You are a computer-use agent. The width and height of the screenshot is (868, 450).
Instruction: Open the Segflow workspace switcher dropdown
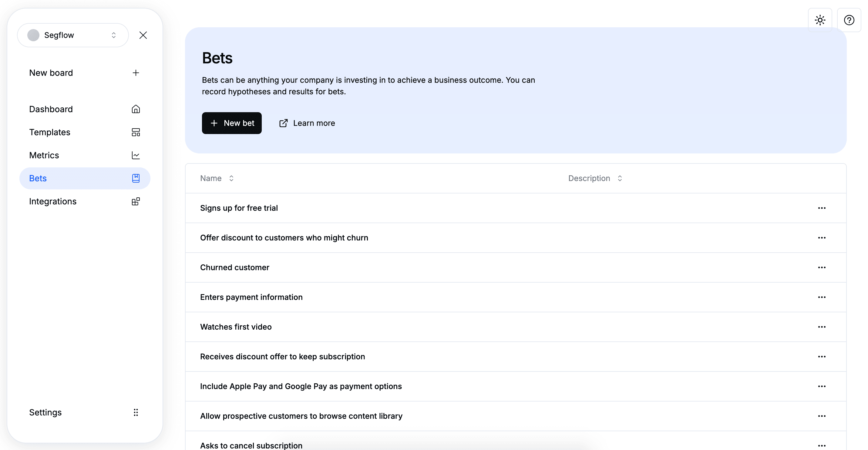pyautogui.click(x=73, y=35)
